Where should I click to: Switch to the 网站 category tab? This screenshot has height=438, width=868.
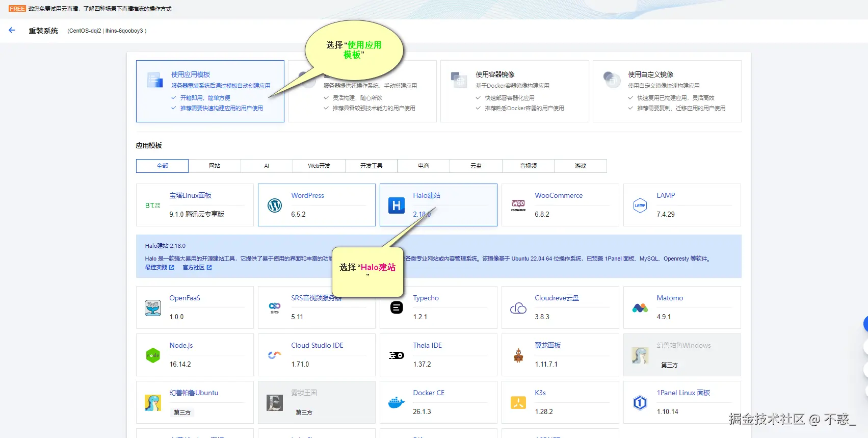click(x=215, y=166)
